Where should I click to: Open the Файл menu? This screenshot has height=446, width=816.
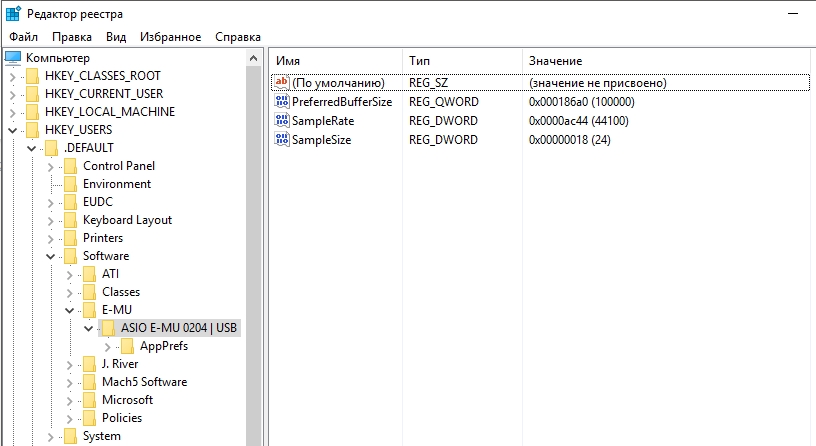pos(23,37)
